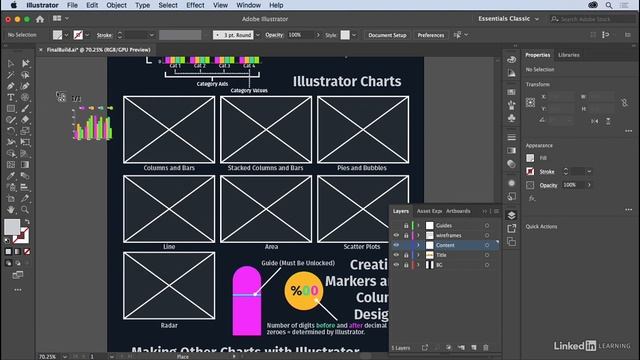Click the Document Setup button
Viewport: 640px width, 360px height.
point(387,35)
